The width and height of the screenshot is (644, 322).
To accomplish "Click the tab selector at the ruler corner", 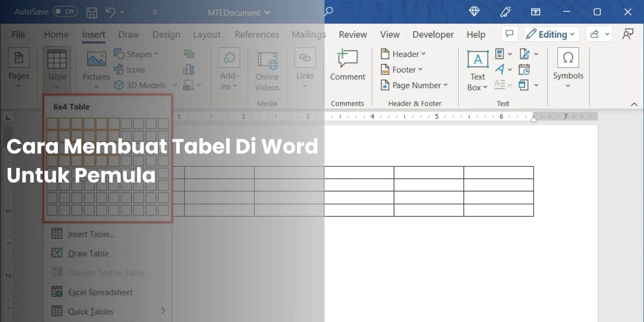I will point(8,118).
